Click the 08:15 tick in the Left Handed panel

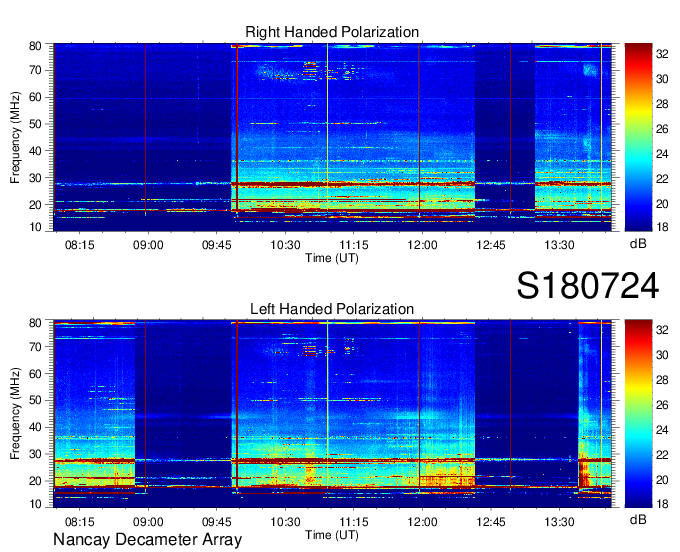coord(79,522)
